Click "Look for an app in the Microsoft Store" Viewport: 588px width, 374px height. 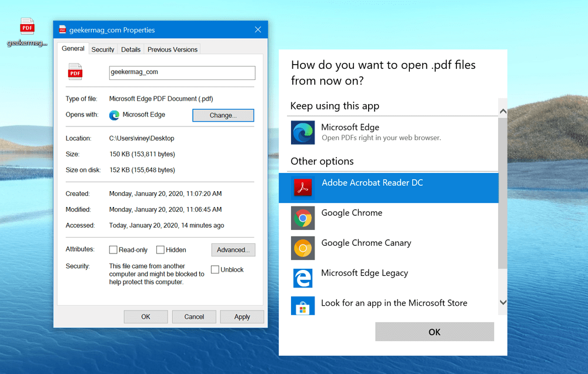(x=394, y=303)
